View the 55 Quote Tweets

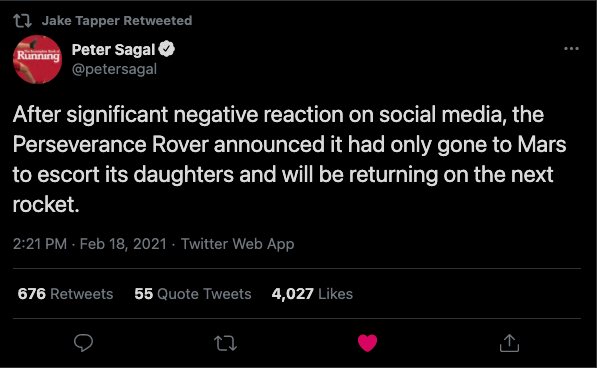(x=193, y=294)
